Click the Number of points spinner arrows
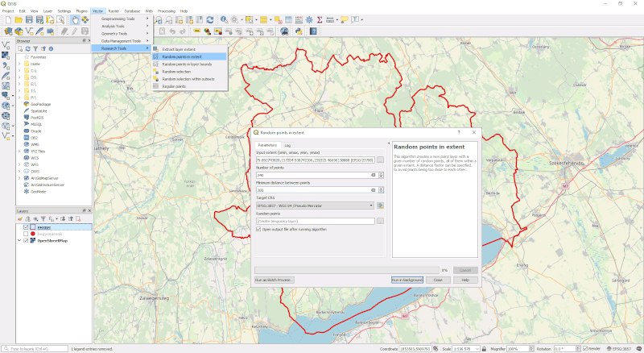 [x=381, y=175]
